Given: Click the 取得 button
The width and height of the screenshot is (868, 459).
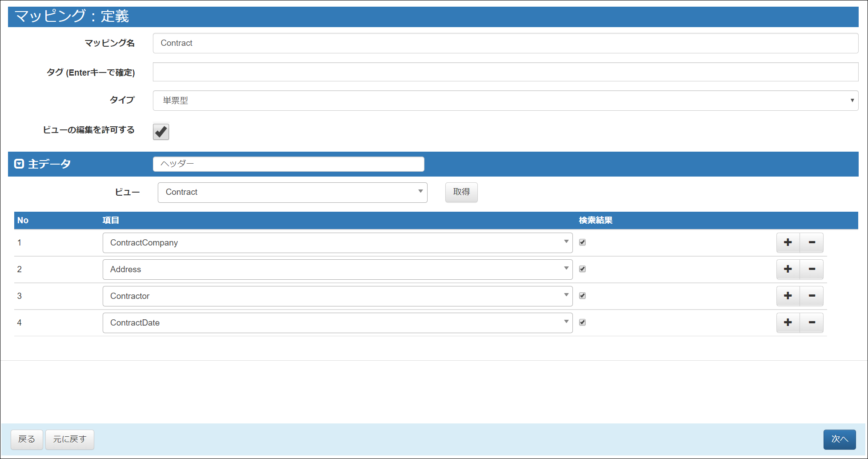Looking at the screenshot, I should tap(461, 192).
